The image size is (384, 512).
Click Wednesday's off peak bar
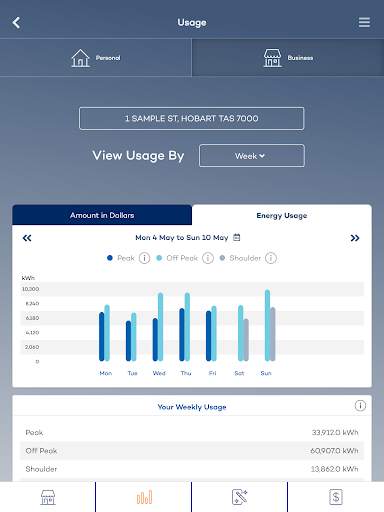(x=161, y=327)
